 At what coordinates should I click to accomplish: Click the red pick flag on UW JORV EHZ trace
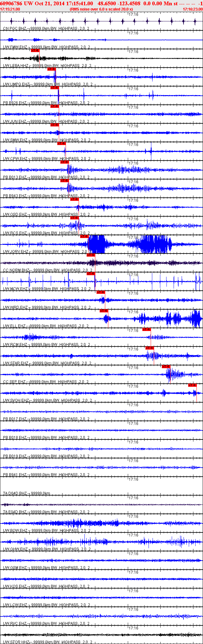pyautogui.click(x=84, y=236)
